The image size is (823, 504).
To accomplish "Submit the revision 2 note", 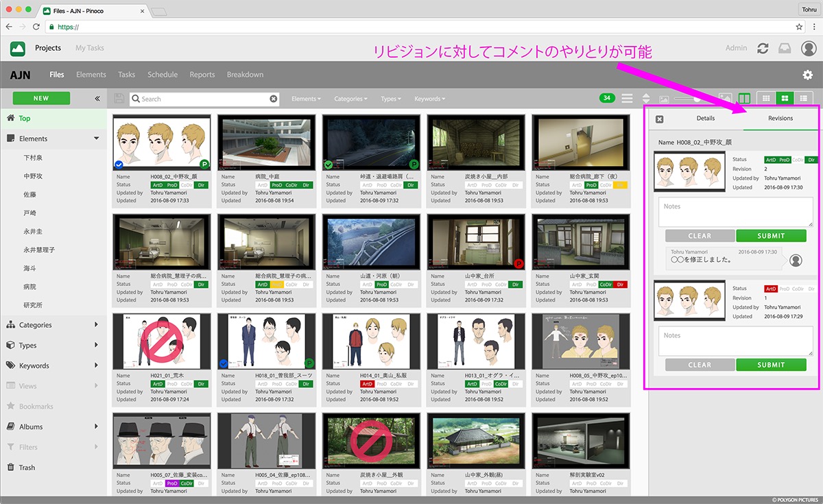I will pos(771,236).
